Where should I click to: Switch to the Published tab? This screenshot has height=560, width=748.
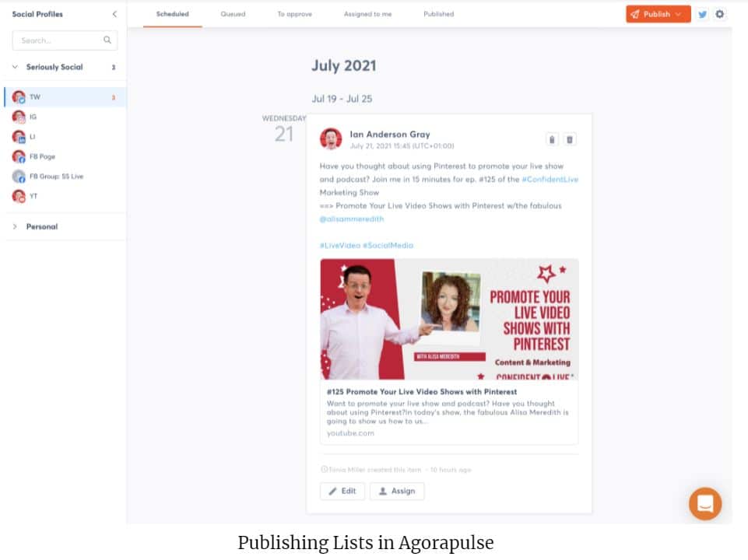(438, 14)
